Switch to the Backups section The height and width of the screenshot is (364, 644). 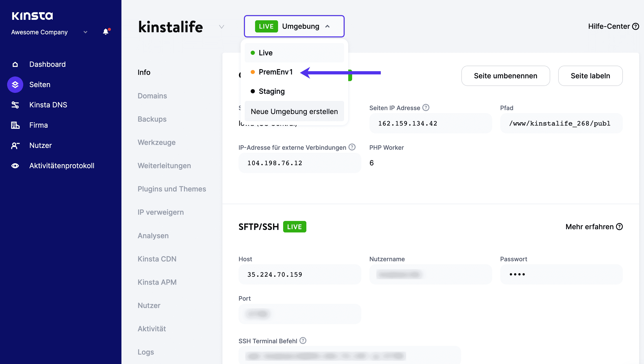coord(152,119)
